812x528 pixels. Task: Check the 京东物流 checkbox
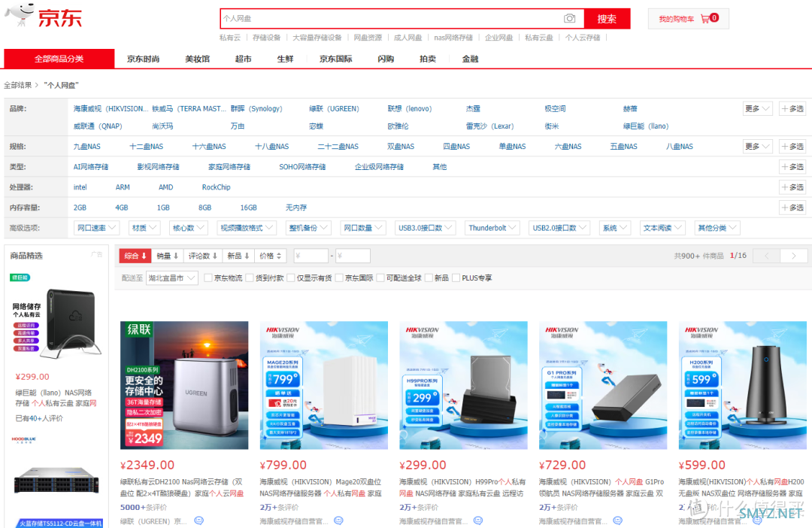click(208, 278)
